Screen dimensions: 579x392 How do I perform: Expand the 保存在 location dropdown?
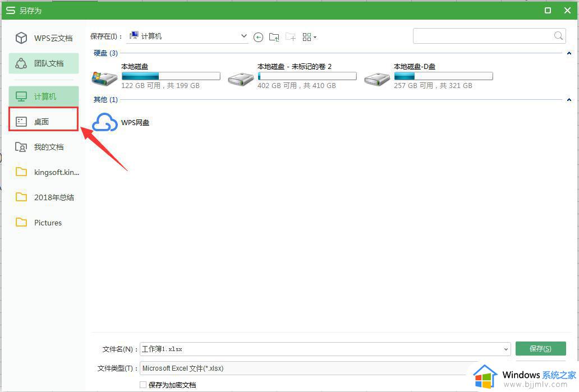click(x=243, y=36)
